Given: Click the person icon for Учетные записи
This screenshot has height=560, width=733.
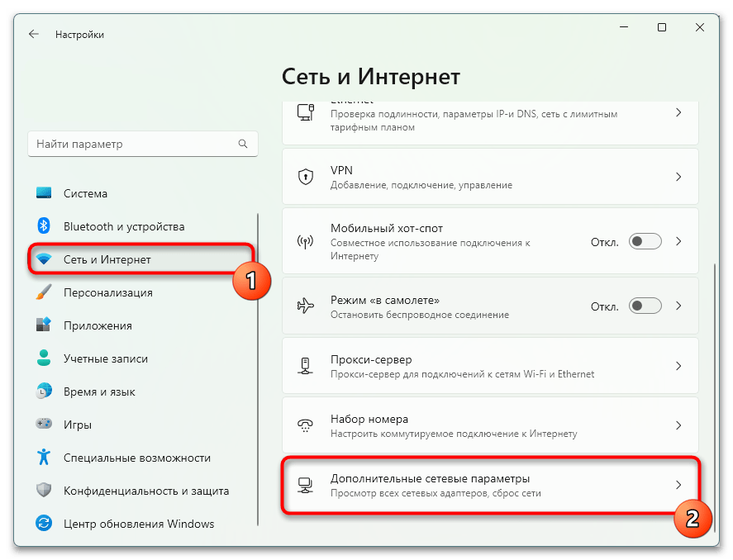Looking at the screenshot, I should [x=44, y=358].
